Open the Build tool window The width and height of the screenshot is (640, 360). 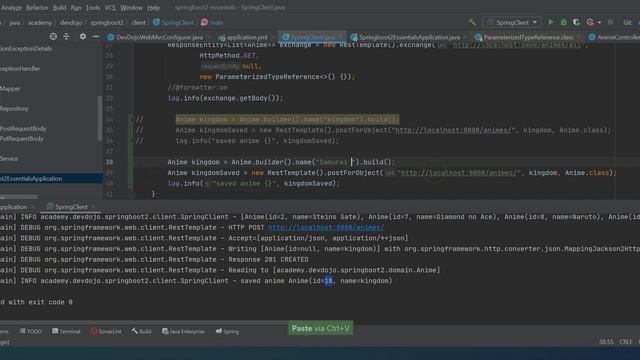142,331
